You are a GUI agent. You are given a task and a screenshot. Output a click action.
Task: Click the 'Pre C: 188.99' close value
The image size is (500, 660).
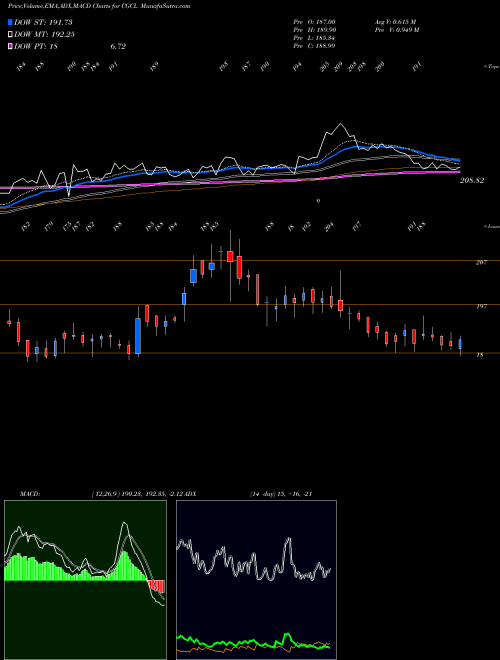(314, 46)
